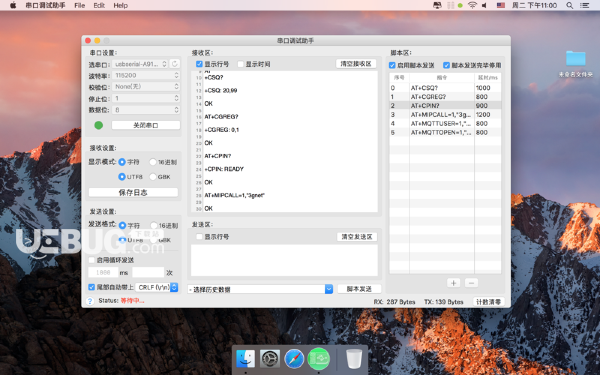The height and width of the screenshot is (375, 600).
Task: Click the remove script row minus button
Action: coord(471,283)
